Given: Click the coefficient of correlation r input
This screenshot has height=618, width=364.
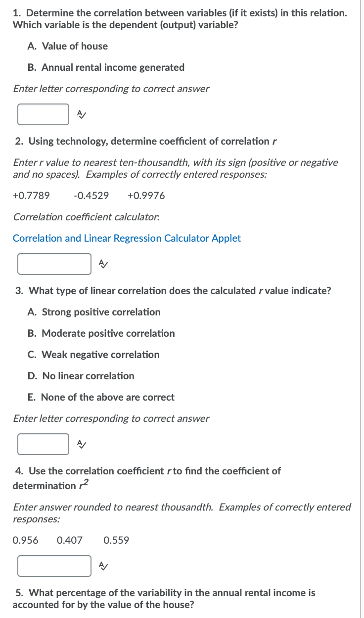Looking at the screenshot, I should pyautogui.click(x=54, y=264).
